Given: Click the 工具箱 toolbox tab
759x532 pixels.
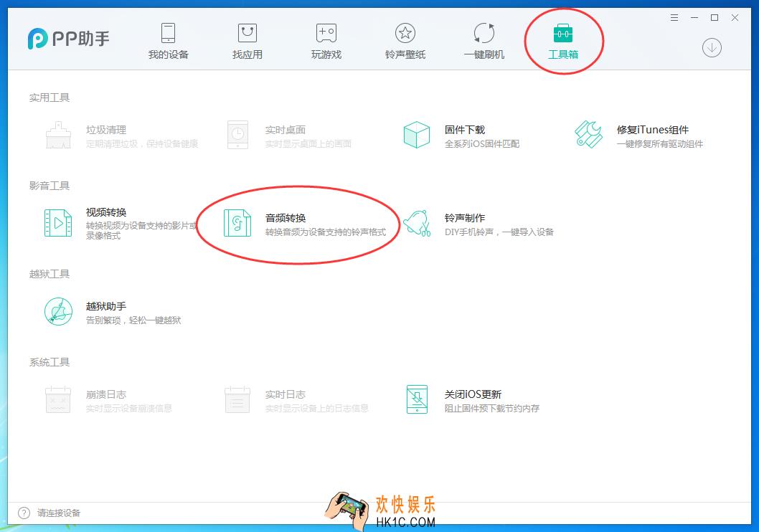Looking at the screenshot, I should 563,41.
